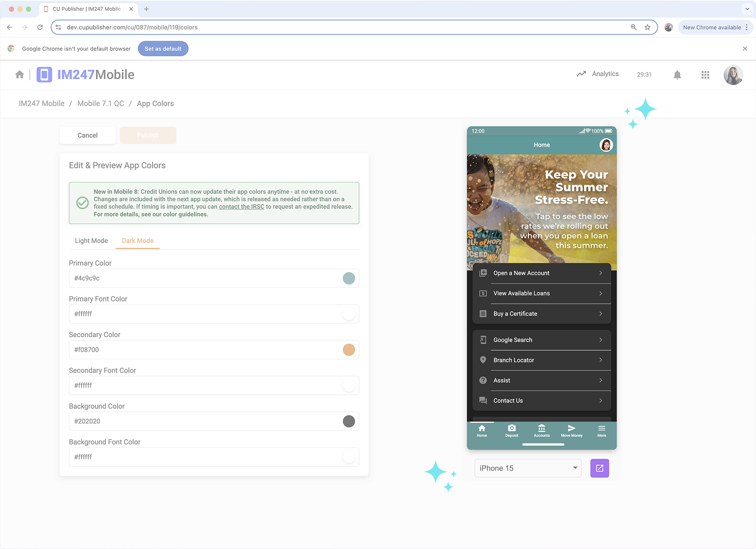Open Secondary Color orange swatch
Screen dimensions: 756x549
click(x=349, y=350)
